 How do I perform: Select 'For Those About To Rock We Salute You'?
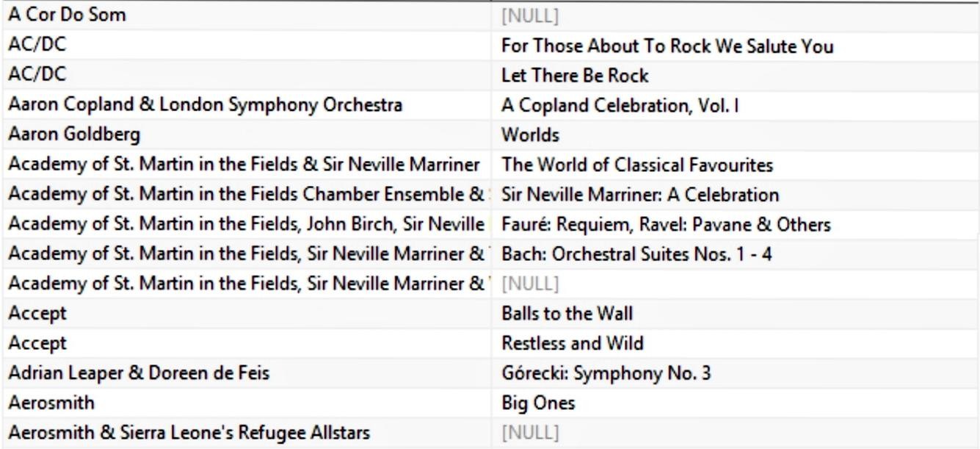coord(667,46)
